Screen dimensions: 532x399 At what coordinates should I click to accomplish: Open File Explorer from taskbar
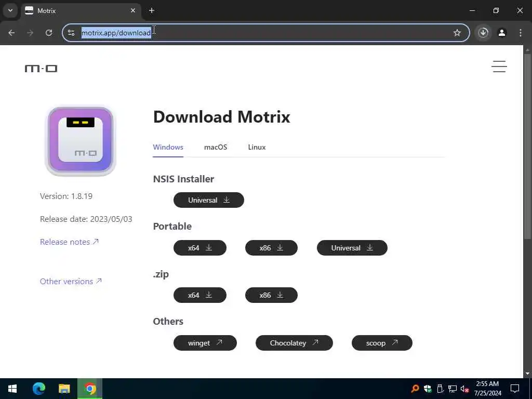(64, 389)
